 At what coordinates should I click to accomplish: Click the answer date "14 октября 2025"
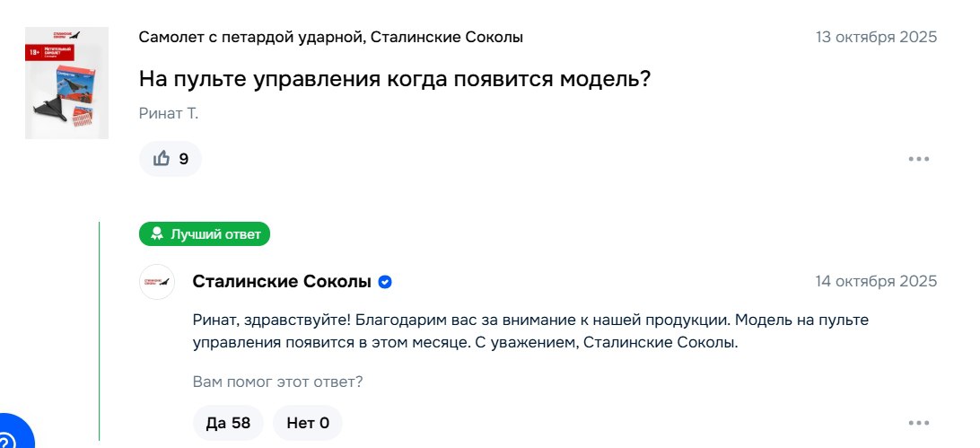tap(876, 281)
